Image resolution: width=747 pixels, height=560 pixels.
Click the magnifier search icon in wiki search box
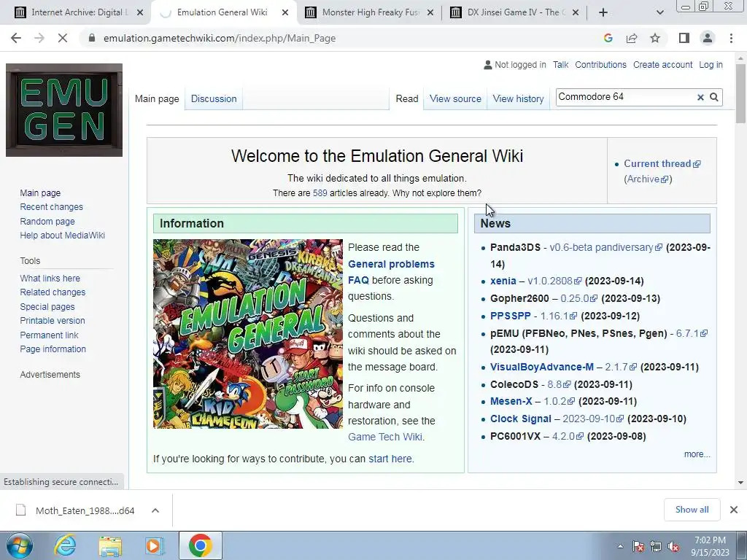714,97
